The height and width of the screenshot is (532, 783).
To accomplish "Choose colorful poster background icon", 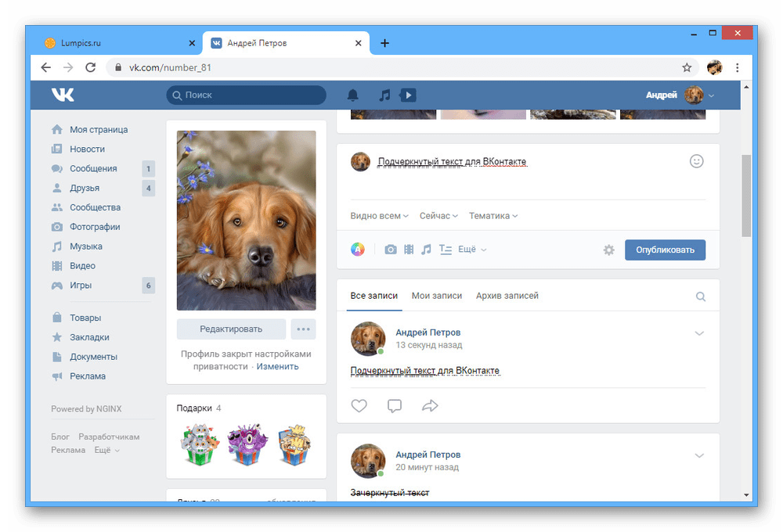I will pos(358,249).
